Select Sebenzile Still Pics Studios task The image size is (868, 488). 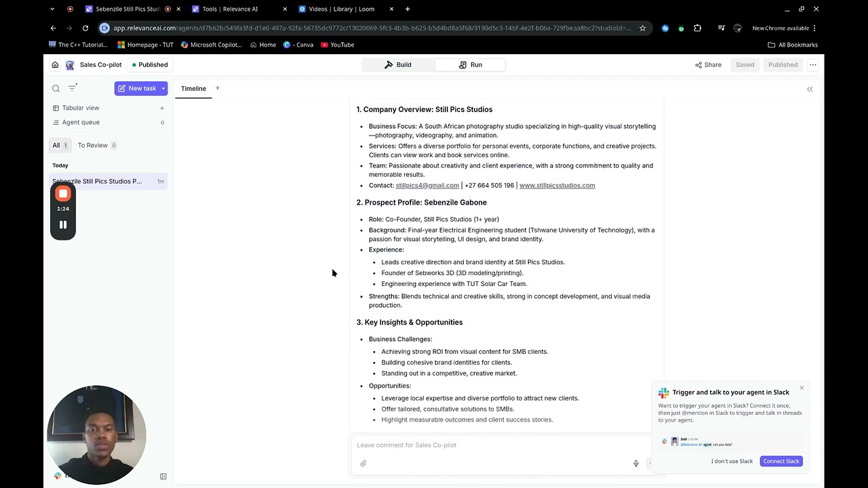pyautogui.click(x=108, y=182)
